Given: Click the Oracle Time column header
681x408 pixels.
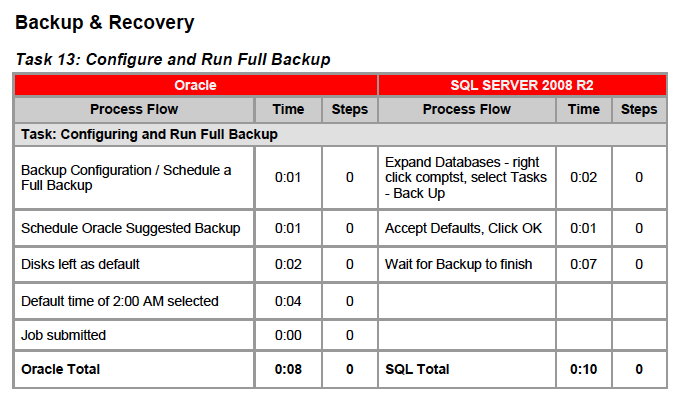Looking at the screenshot, I should [x=288, y=109].
